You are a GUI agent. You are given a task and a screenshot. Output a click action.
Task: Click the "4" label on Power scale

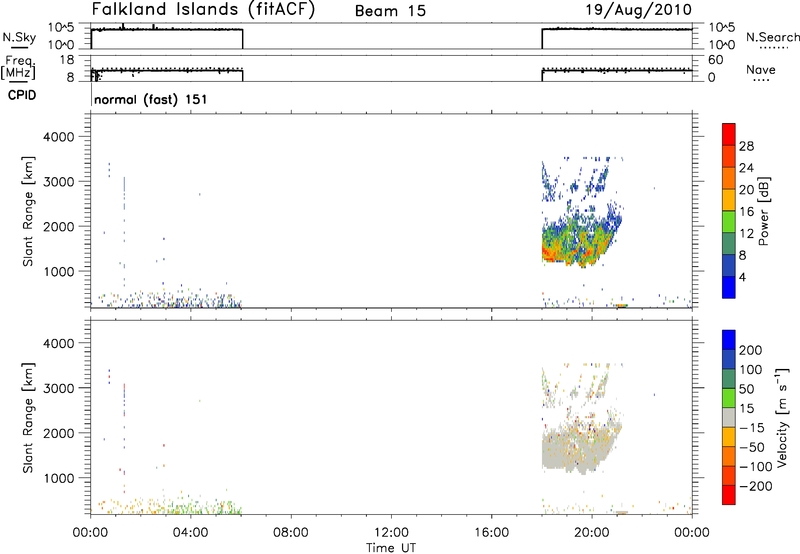[743, 277]
